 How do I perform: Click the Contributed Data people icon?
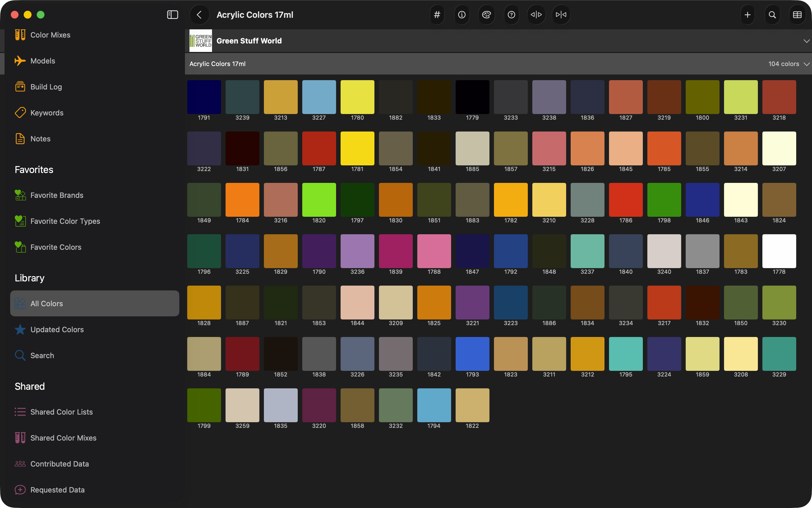[20, 464]
